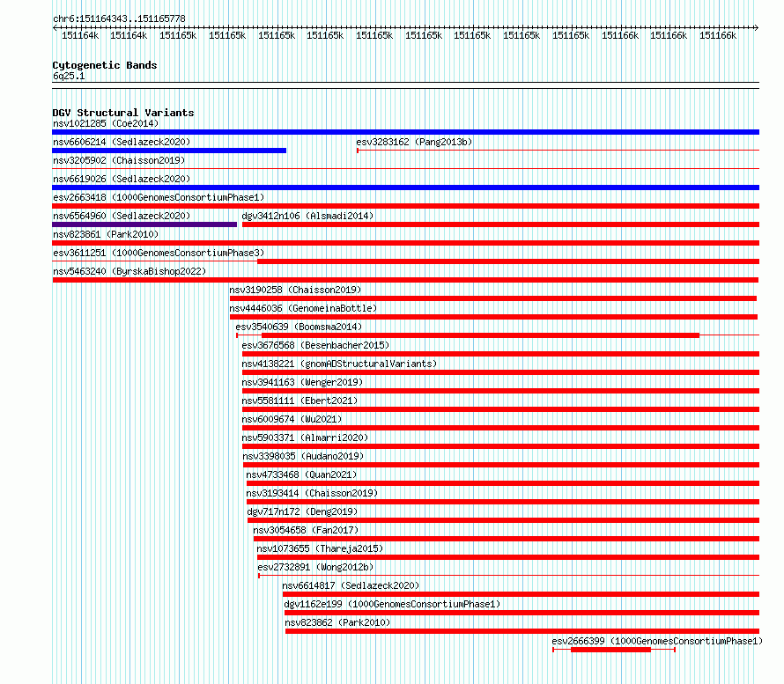Click the Cytogenetic Bands track title
784x684 pixels.
(105, 65)
